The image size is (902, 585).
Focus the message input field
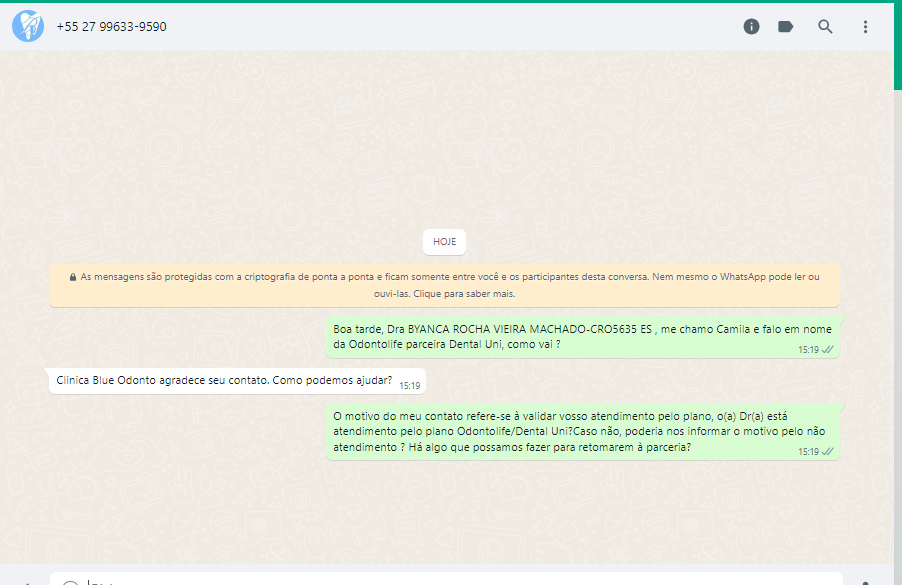point(446,579)
